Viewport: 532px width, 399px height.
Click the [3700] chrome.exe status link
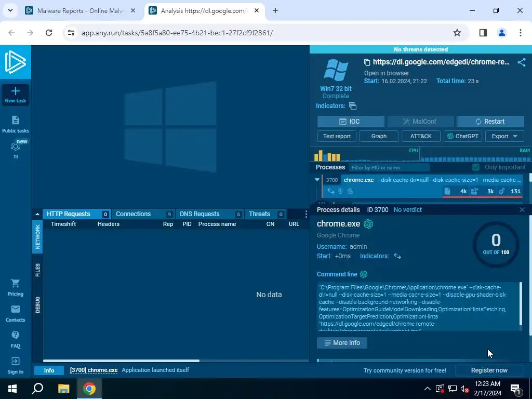94,370
